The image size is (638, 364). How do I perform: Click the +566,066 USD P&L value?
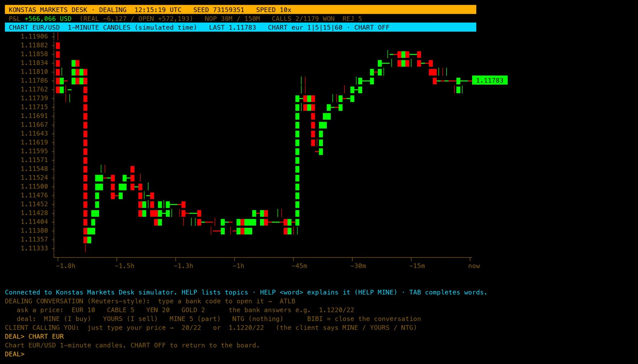click(x=48, y=19)
